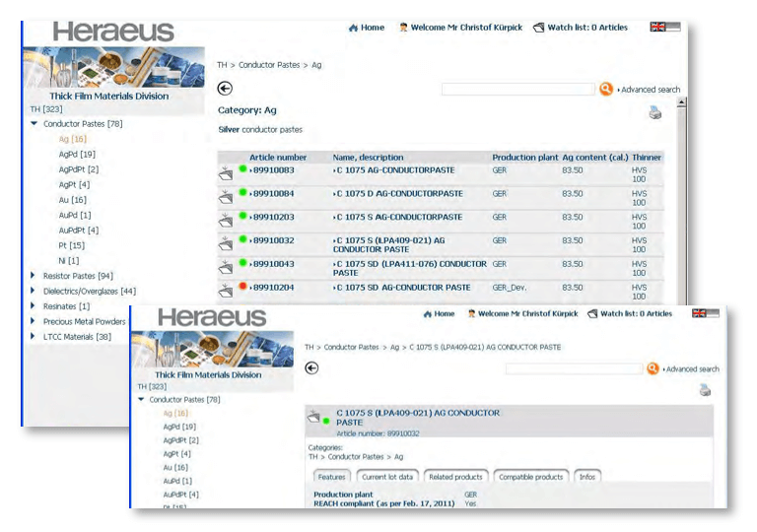This screenshot has width=757, height=532.
Task: Click the UK flag language icon in the rear window
Action: pyautogui.click(x=657, y=27)
